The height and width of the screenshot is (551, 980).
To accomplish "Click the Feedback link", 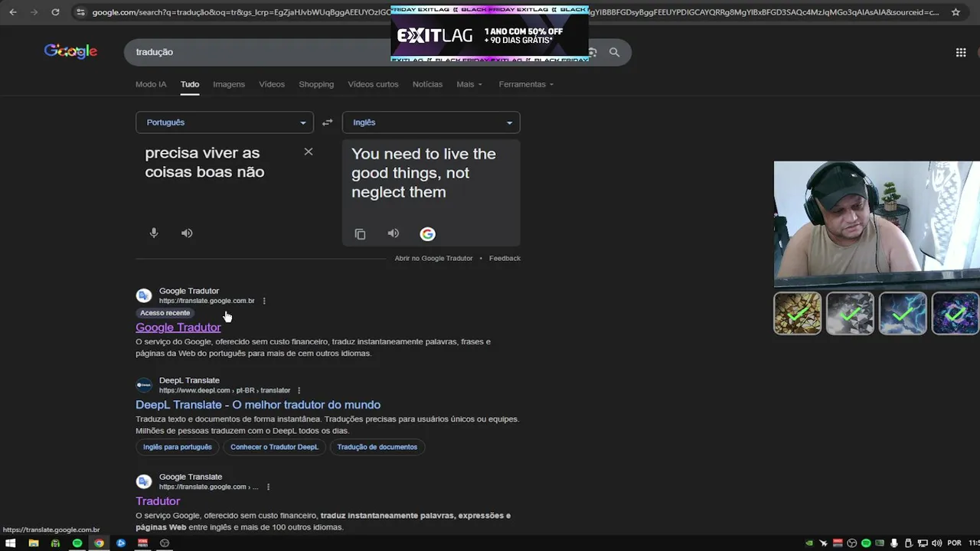I will click(505, 259).
